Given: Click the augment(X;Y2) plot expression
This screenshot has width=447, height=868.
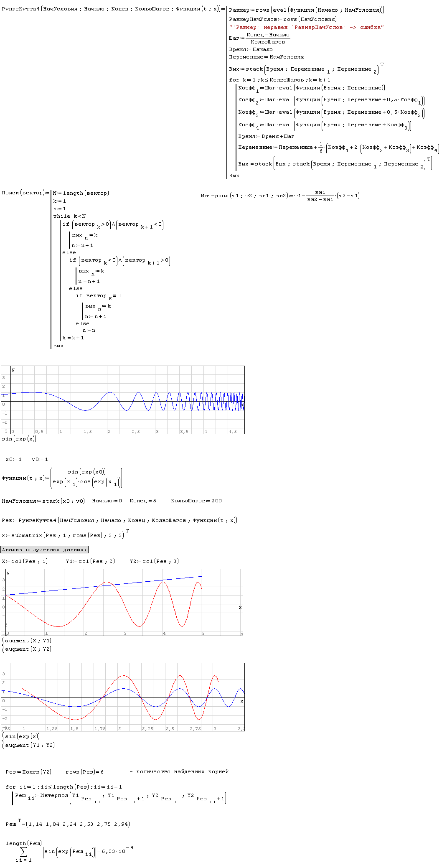Looking at the screenshot, I should pos(28,649).
